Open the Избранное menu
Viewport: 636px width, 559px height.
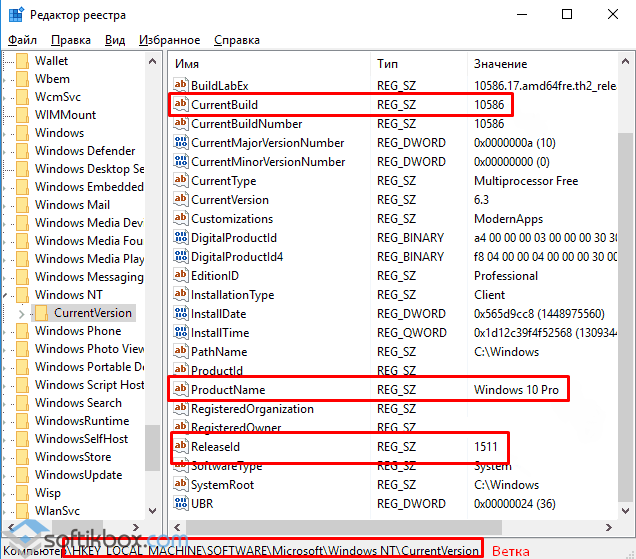[x=169, y=40]
